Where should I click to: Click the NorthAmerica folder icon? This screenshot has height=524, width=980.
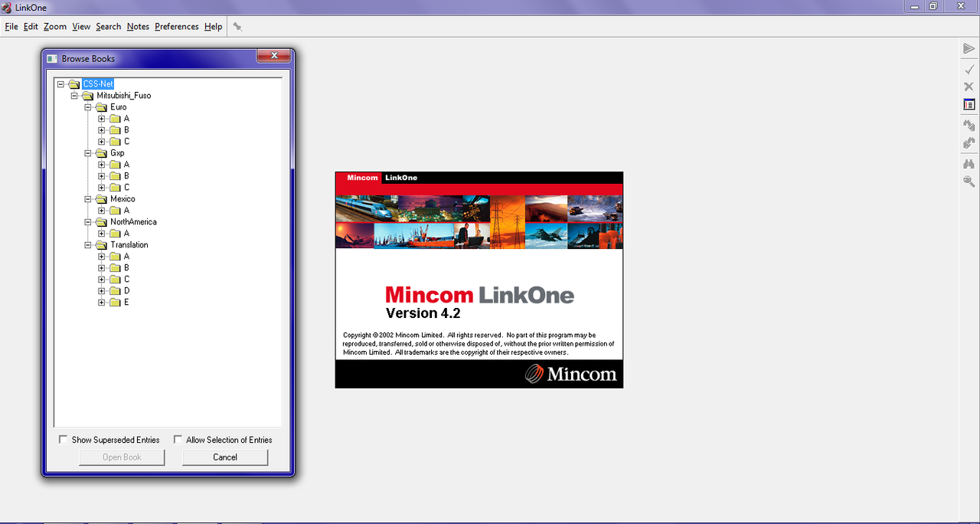102,222
